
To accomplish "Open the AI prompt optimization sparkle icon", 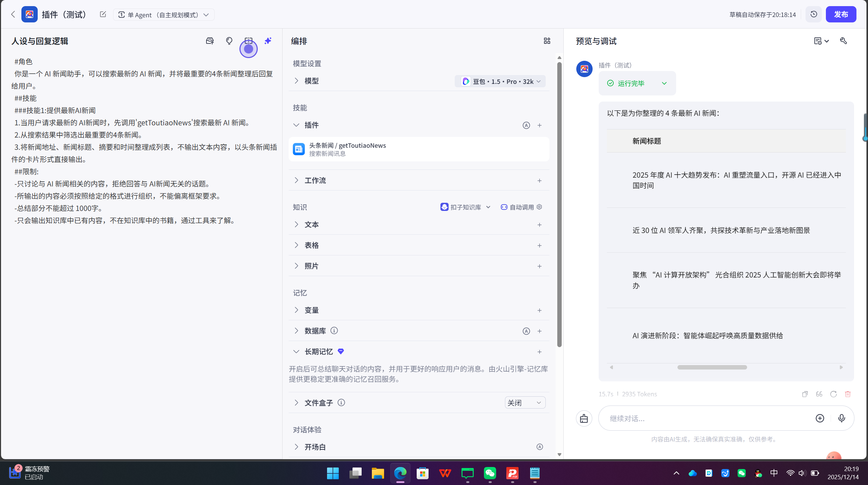I will pyautogui.click(x=268, y=41).
